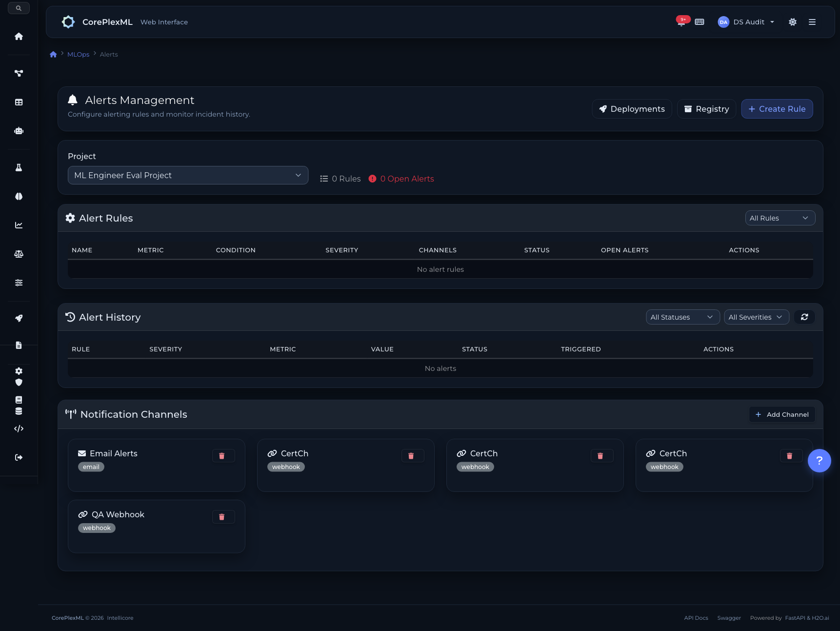840x631 pixels.
Task: Delete the QA Webhook channel
Action: click(223, 517)
